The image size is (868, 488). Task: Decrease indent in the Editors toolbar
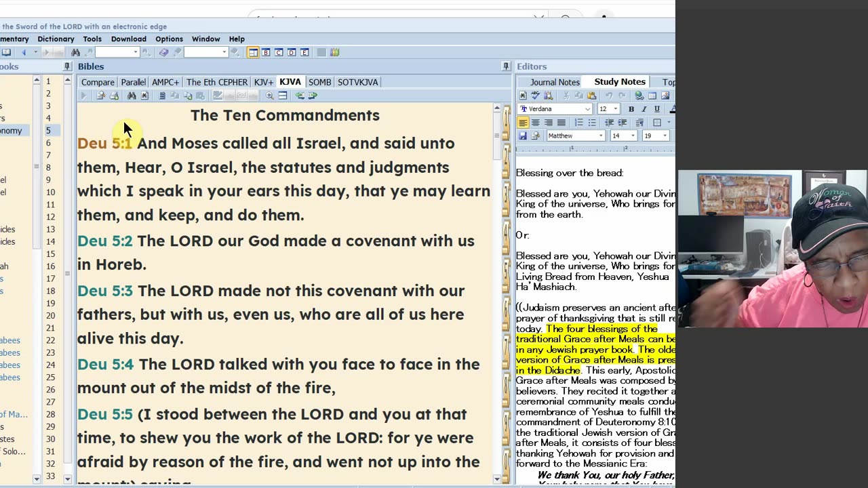tap(609, 122)
